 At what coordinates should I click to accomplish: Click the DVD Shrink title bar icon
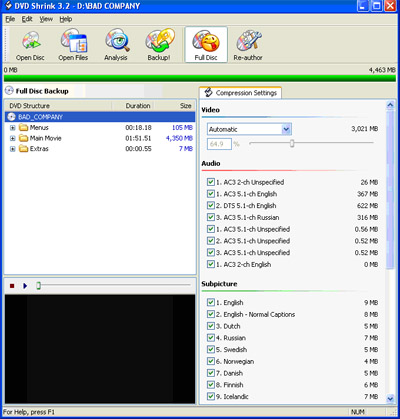[x=8, y=6]
